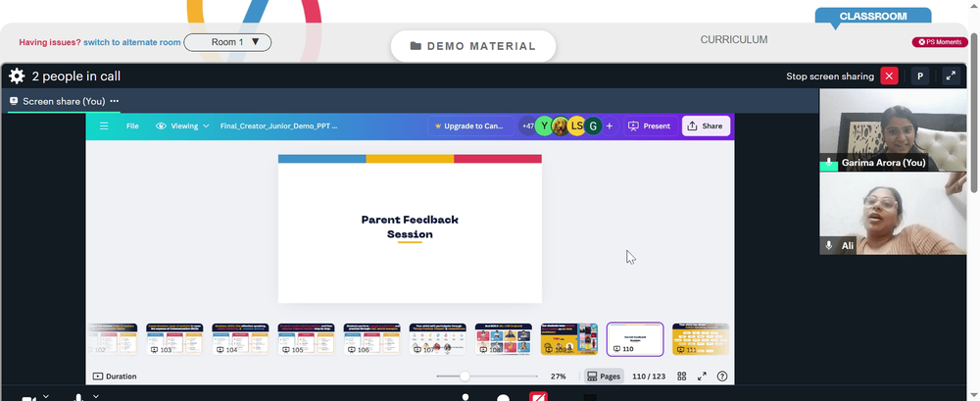
Task: Click 2 people in call label
Action: pos(76,76)
